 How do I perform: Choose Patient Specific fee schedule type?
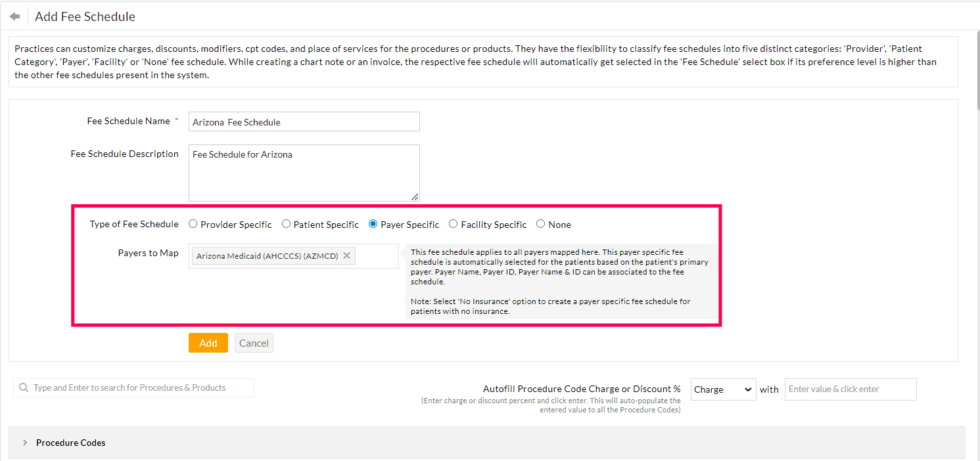[286, 223]
